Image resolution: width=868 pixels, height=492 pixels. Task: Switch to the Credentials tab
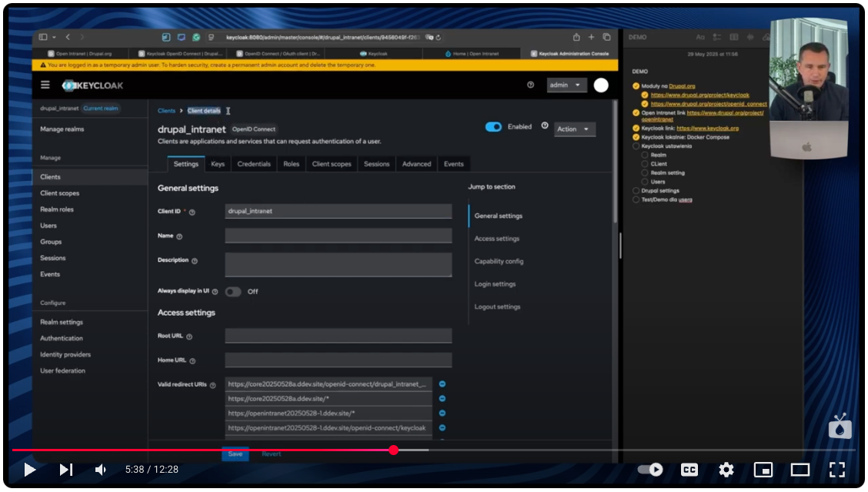point(254,164)
